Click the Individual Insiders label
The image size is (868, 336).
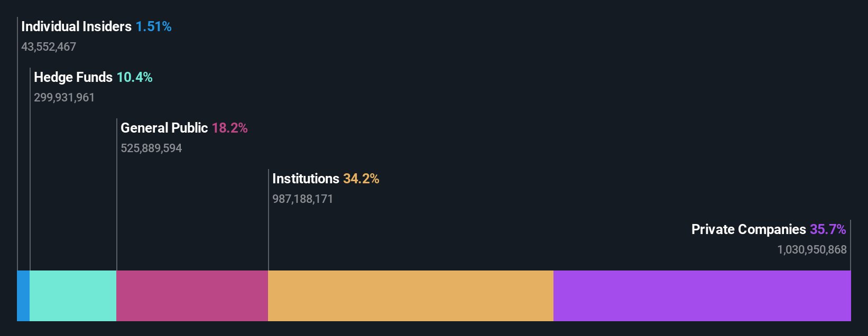(x=76, y=26)
